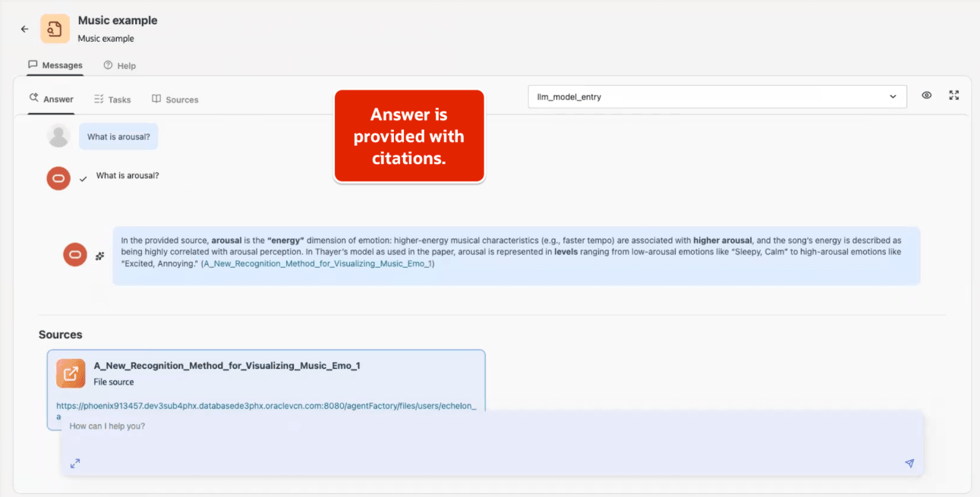Open the phoenix913457 source URL

pos(266,407)
